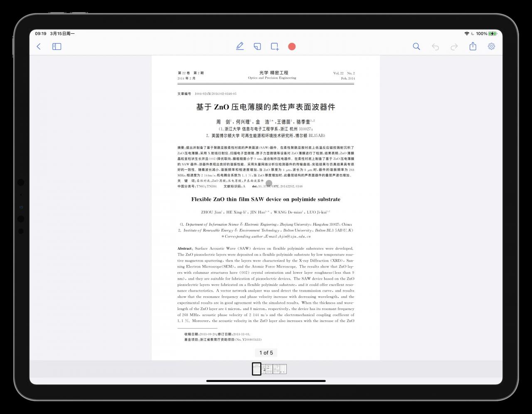Click the '浙江大学' affiliation line
532x414 pixels.
pos(266,129)
